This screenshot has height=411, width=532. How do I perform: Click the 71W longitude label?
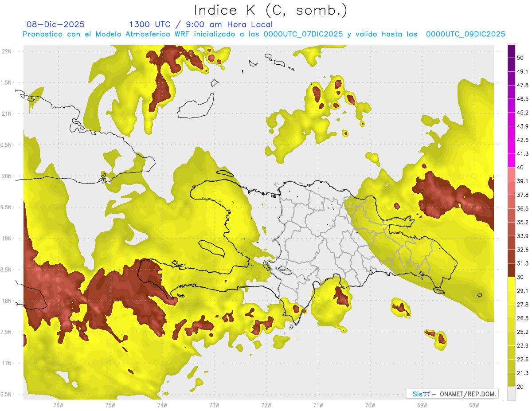(318, 405)
